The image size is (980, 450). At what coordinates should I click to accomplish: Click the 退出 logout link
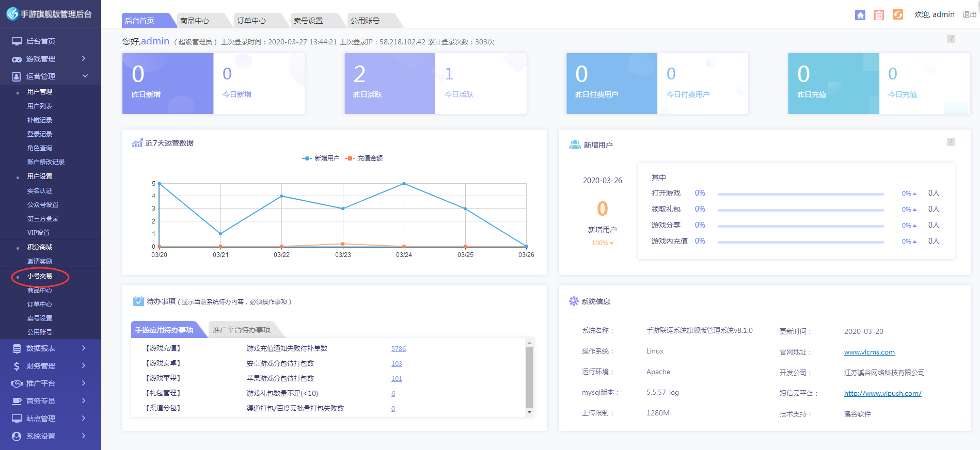tap(969, 14)
